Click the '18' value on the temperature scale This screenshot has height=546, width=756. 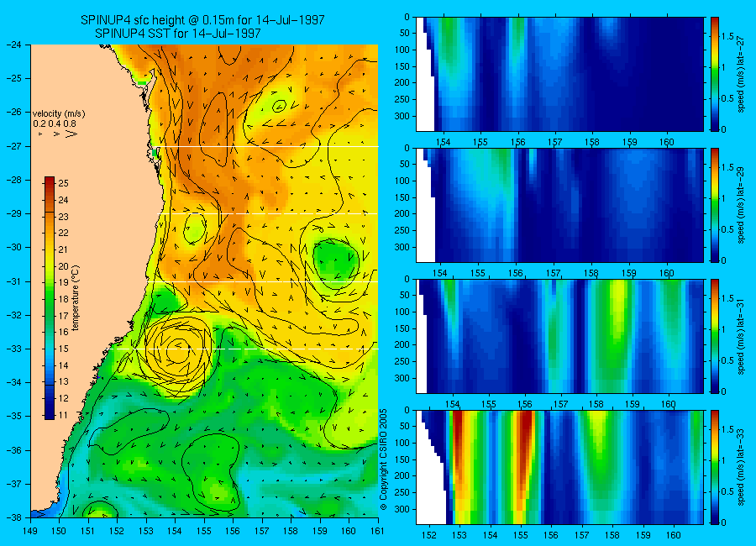click(x=63, y=299)
